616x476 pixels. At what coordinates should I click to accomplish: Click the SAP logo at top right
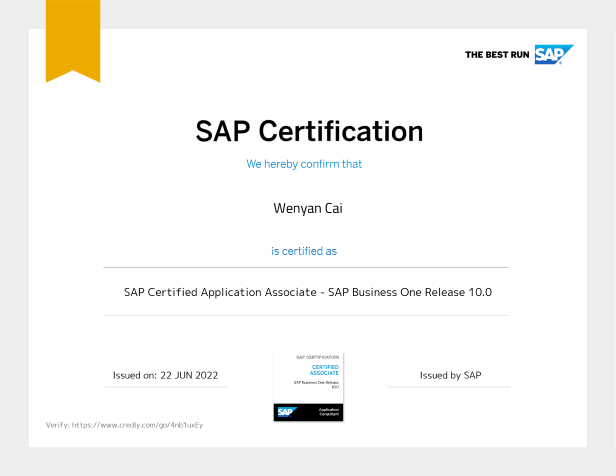(554, 54)
